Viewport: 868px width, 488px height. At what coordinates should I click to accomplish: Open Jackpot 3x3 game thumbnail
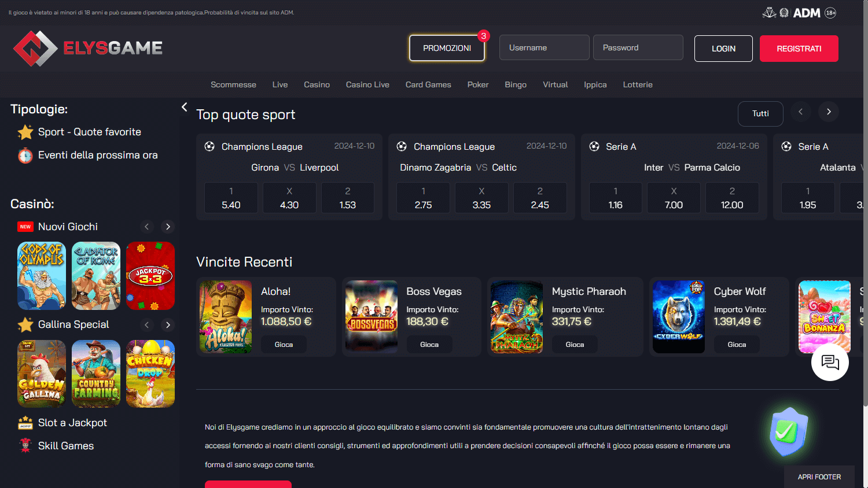[150, 276]
